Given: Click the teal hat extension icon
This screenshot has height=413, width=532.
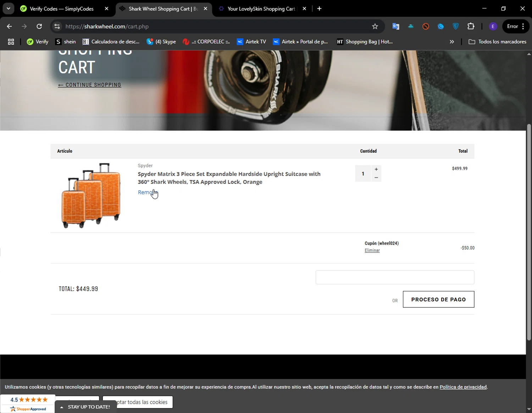Looking at the screenshot, I should point(411,26).
